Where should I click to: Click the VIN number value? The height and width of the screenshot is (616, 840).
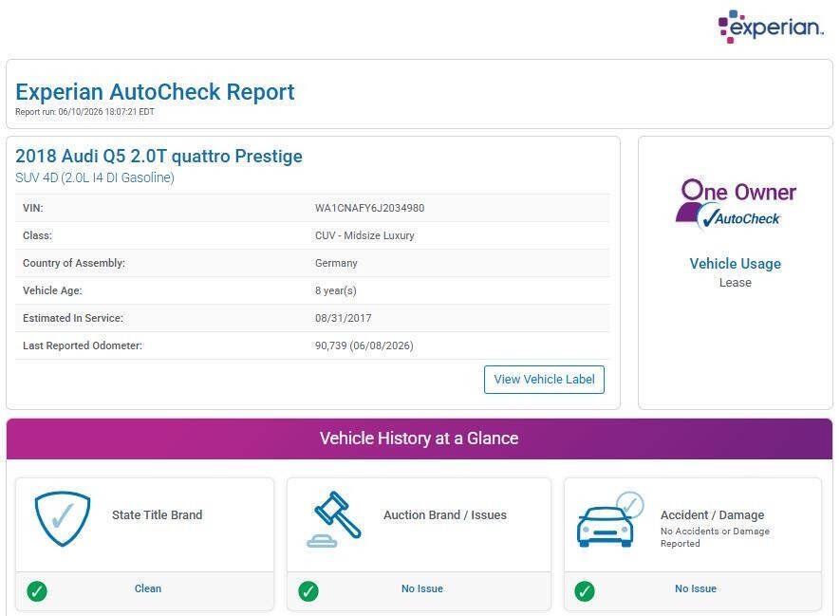coord(369,208)
